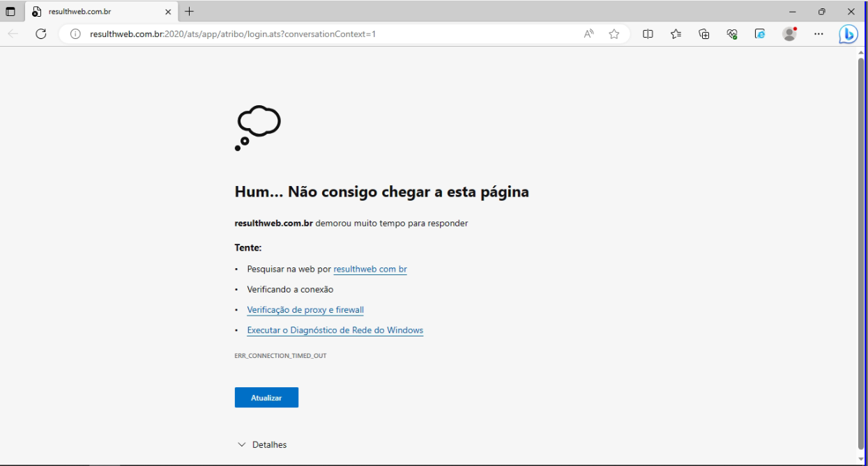Close the resulthweb.com.br tab
This screenshot has width=868, height=466.
pos(168,12)
